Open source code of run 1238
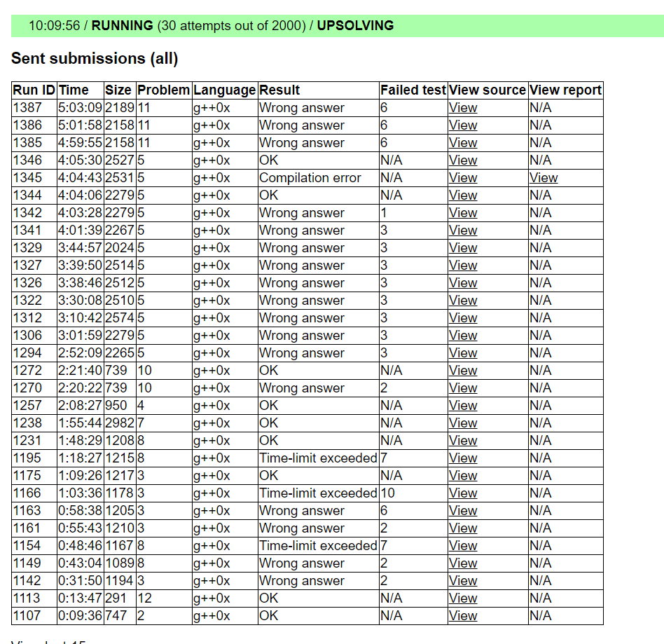Viewport: 664px width, 644px height. pos(463,423)
